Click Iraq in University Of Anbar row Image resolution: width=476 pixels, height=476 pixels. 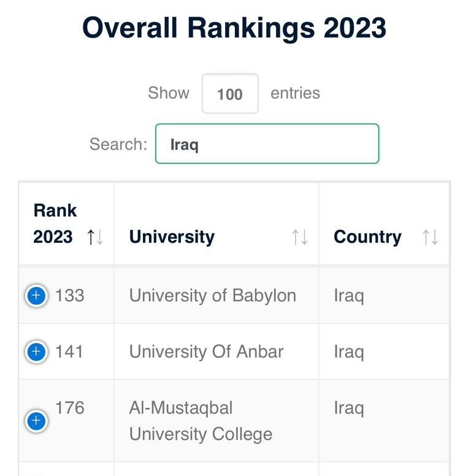pyautogui.click(x=348, y=352)
